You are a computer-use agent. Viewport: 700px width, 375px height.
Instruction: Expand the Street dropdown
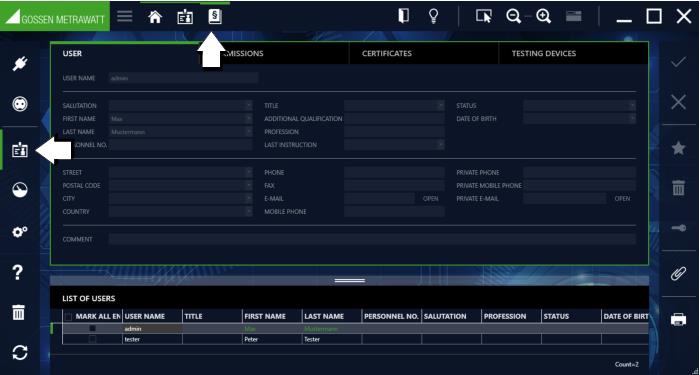[x=249, y=172]
